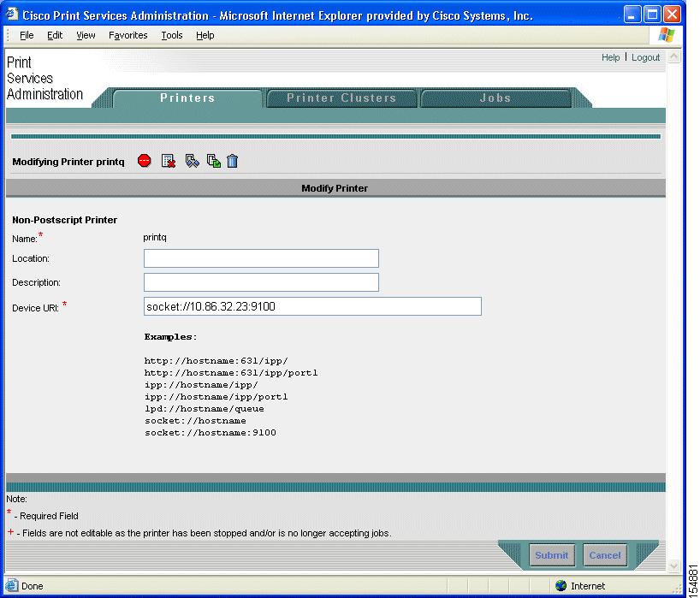Open the Favorites menu
The image size is (700, 598).
(x=128, y=35)
